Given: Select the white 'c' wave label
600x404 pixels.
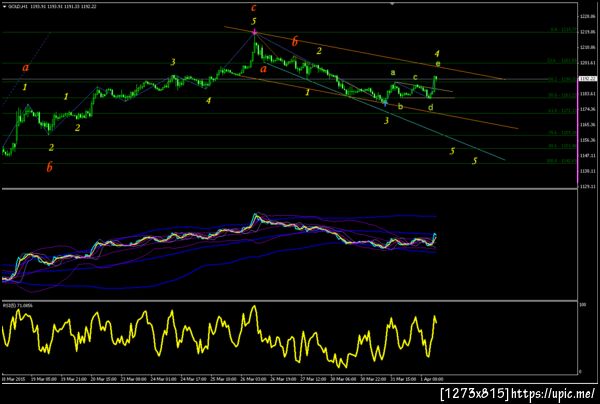Looking at the screenshot, I should (x=415, y=78).
